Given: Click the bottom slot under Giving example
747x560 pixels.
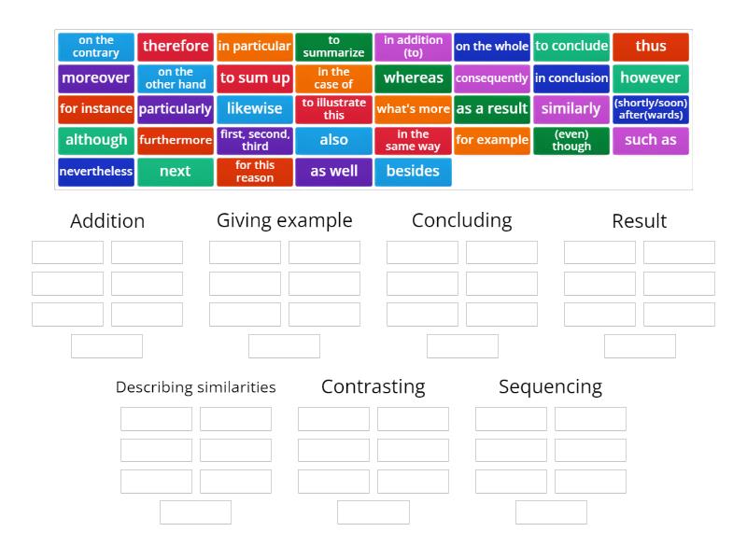Looking at the screenshot, I should pyautogui.click(x=284, y=344).
